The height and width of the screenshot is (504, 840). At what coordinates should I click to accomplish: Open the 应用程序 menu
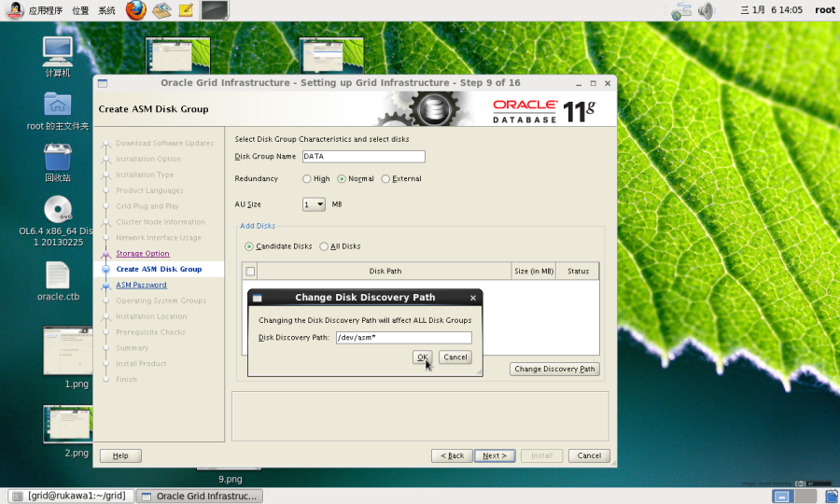click(x=46, y=10)
